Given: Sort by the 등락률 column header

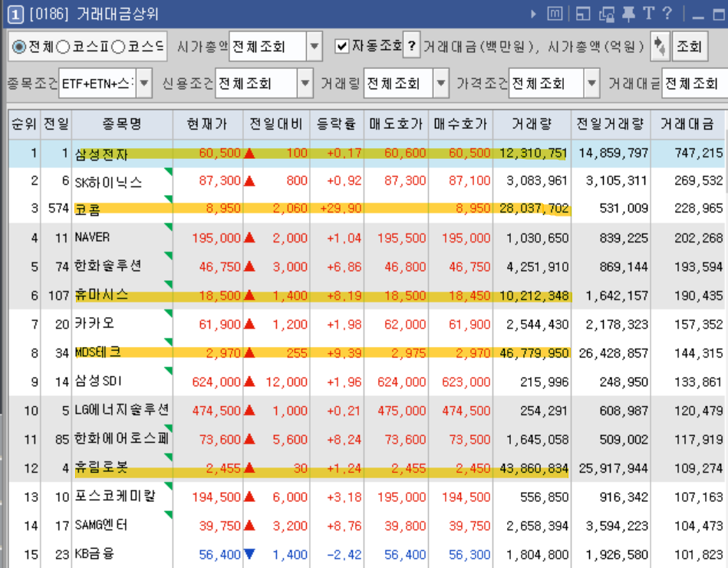Looking at the screenshot, I should (x=337, y=124).
